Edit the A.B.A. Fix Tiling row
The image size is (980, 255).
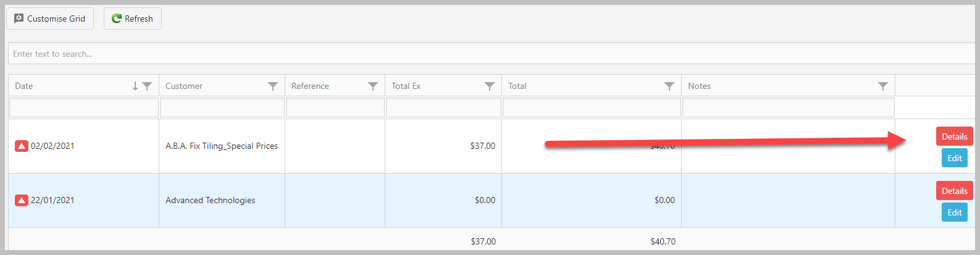click(x=955, y=158)
